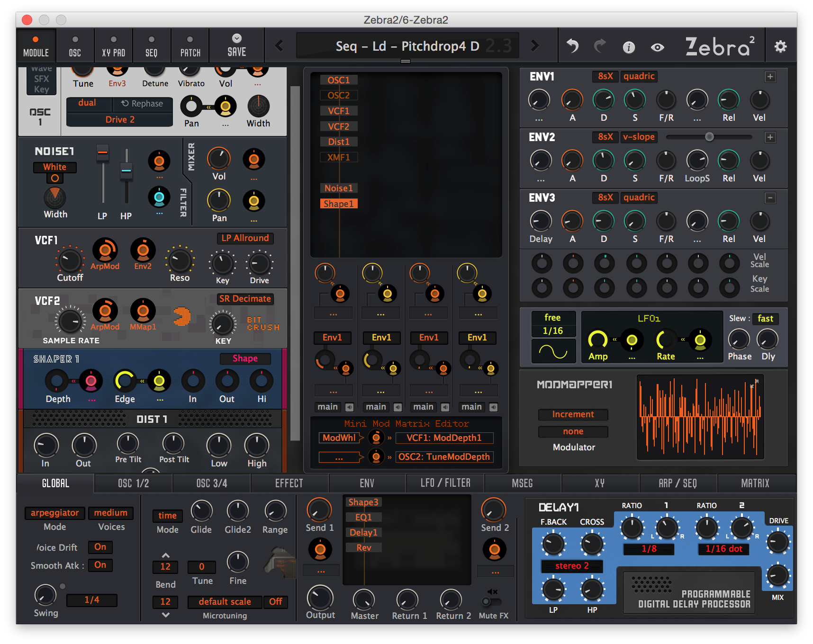Click the LFO1 sine waveform icon
Viewport: 813px width, 644px height.
pyautogui.click(x=553, y=351)
